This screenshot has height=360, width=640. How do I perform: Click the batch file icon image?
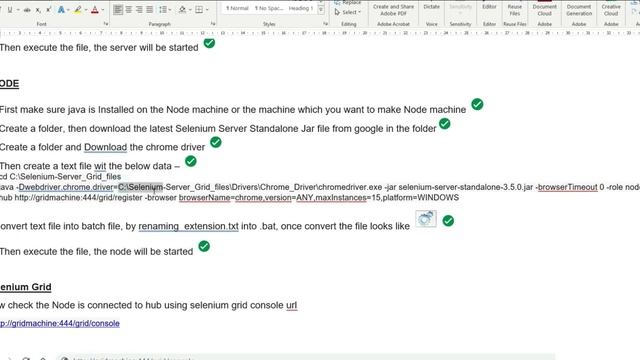point(426,218)
